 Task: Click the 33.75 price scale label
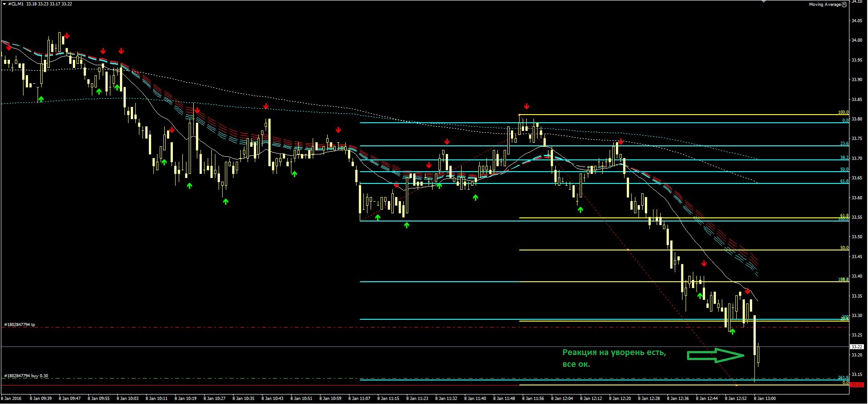(857, 139)
